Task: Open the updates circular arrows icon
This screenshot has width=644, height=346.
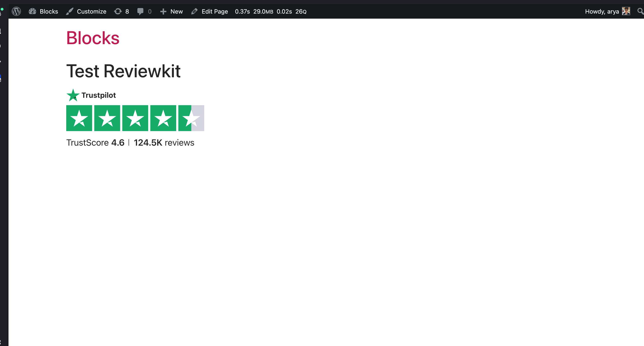Action: click(118, 11)
